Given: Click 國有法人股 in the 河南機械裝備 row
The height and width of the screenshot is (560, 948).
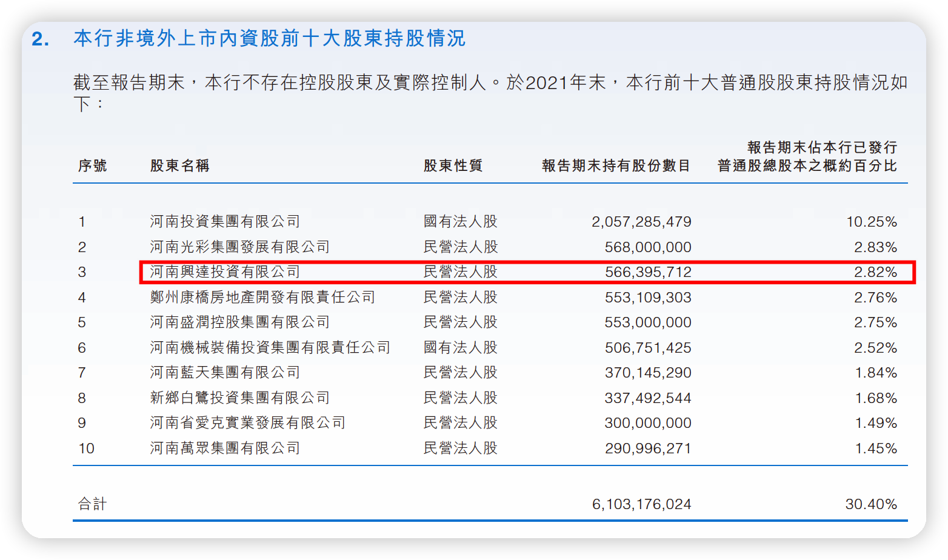Looking at the screenshot, I should tap(461, 347).
